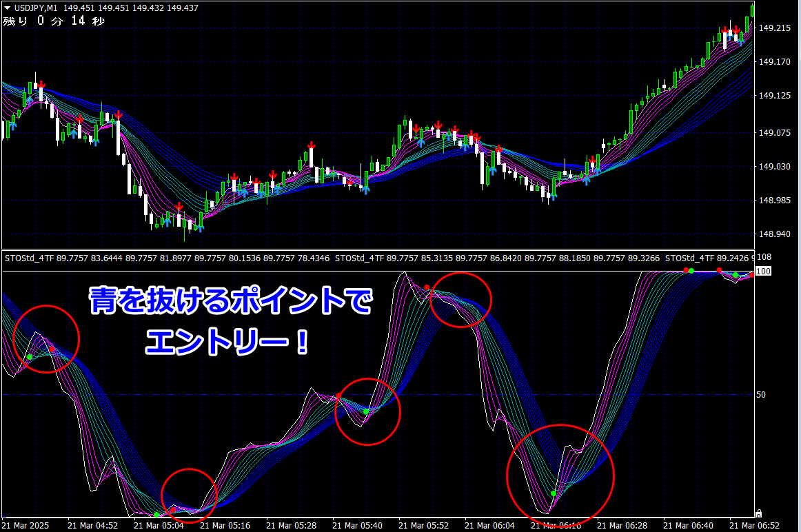801x532 pixels.
Task: Select the STOStd_4TF label starting 89.2426
Action: [709, 258]
